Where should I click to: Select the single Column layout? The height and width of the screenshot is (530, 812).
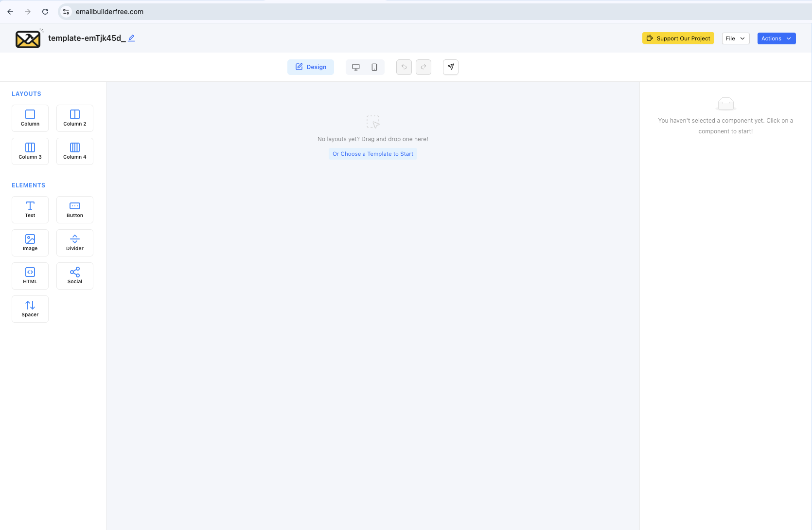pos(30,118)
